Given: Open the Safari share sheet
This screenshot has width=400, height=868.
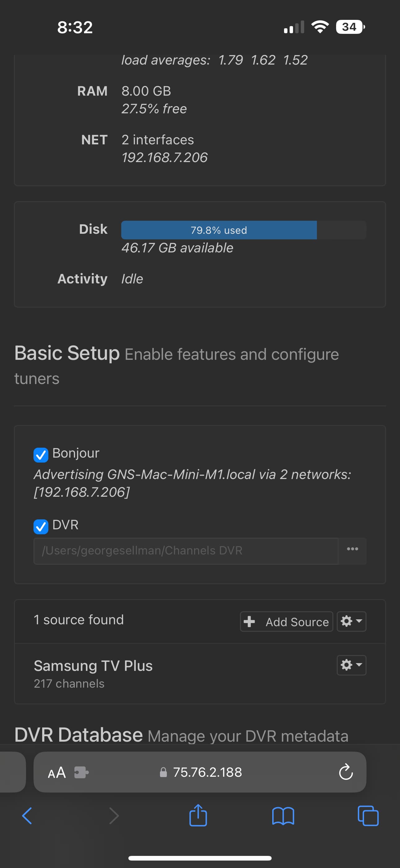Looking at the screenshot, I should click(x=198, y=815).
